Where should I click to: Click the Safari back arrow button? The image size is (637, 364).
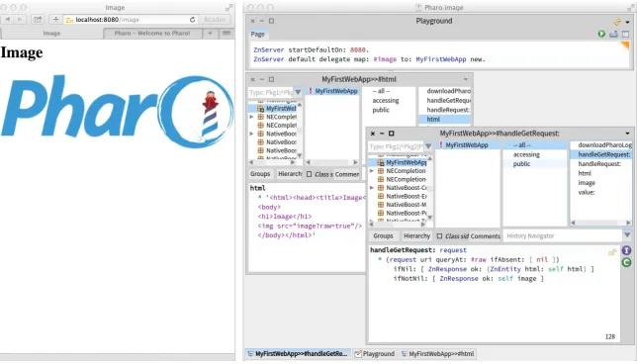click(8, 20)
